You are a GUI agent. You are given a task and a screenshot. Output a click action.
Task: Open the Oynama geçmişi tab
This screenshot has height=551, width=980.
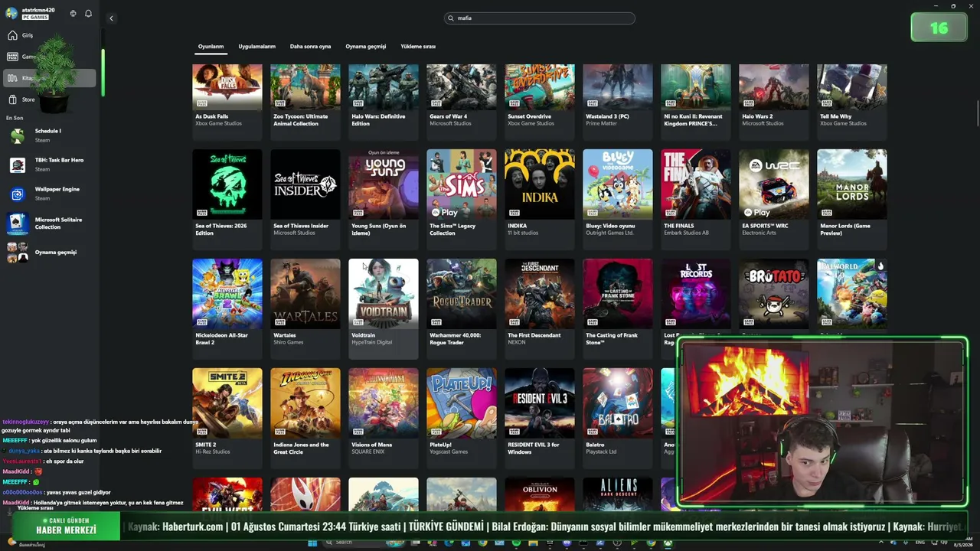pos(366,47)
